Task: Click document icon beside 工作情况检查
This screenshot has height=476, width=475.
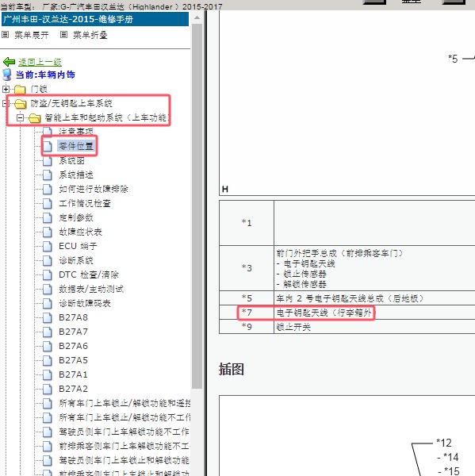Action: coord(48,203)
